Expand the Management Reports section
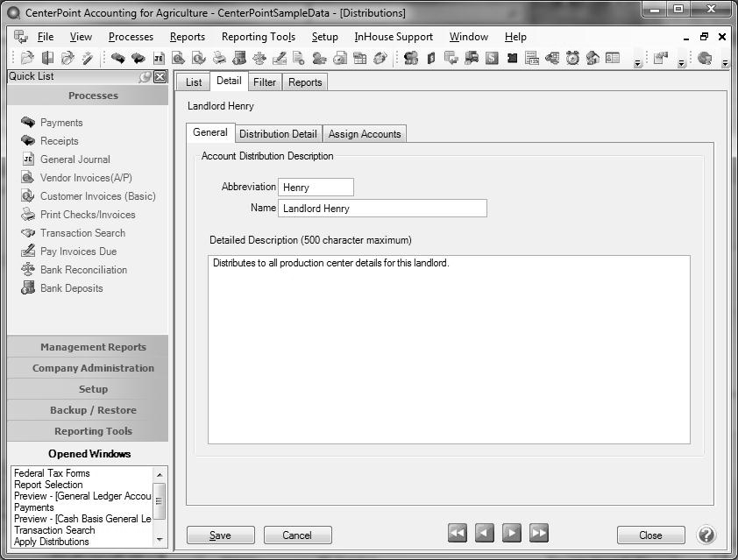This screenshot has height=560, width=738. click(x=88, y=347)
